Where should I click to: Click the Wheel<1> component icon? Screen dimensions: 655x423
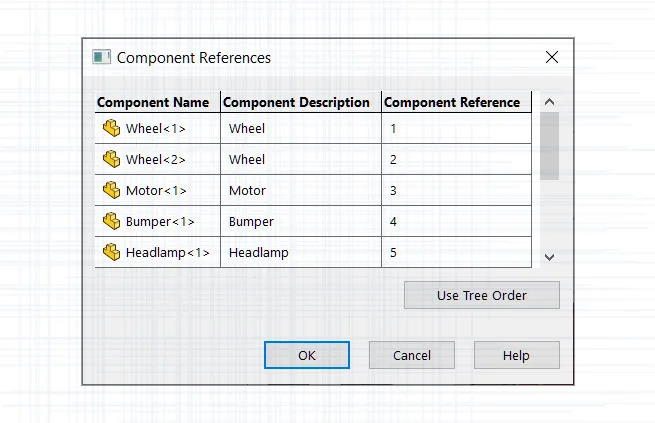pos(112,128)
